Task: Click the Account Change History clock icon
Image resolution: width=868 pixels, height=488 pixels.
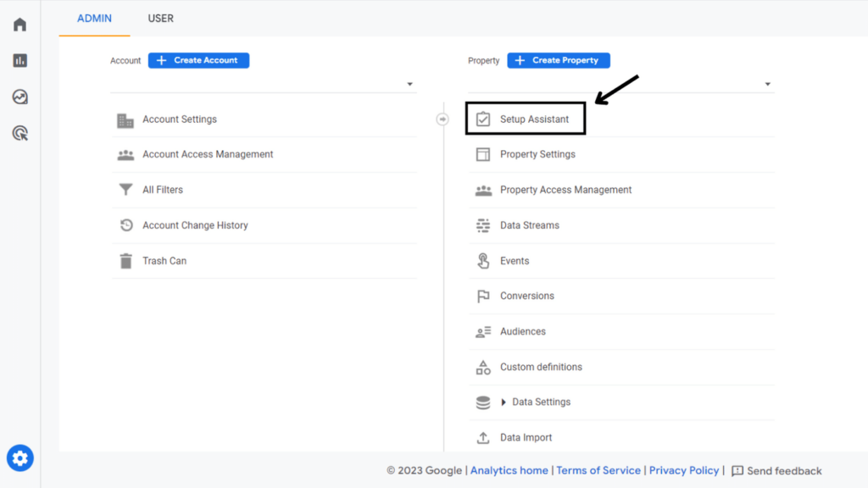Action: pos(125,225)
